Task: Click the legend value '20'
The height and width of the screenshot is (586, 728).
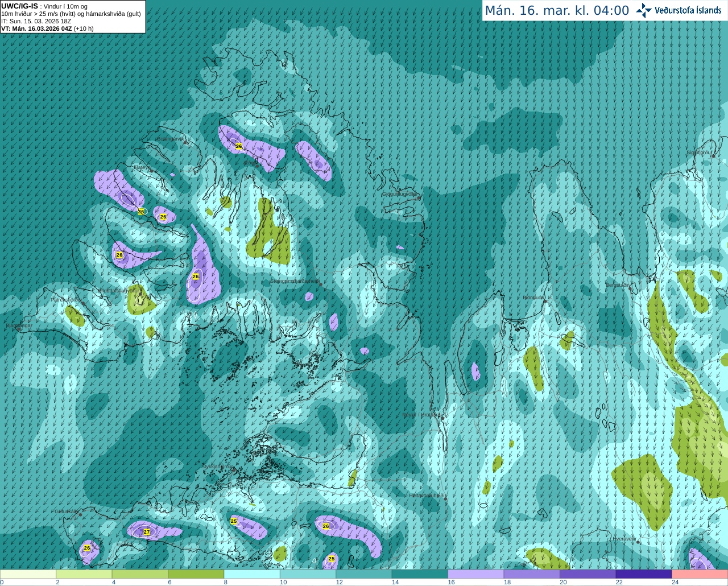Action: (x=563, y=582)
